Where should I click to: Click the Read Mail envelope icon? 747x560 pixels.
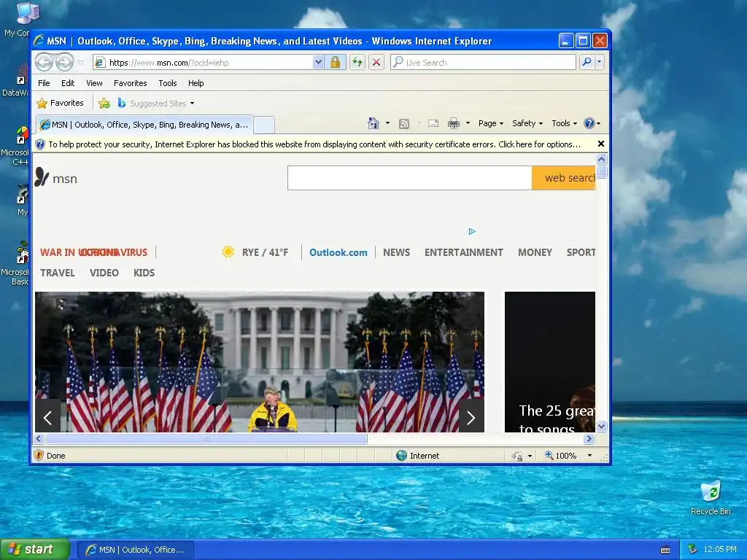click(x=433, y=123)
